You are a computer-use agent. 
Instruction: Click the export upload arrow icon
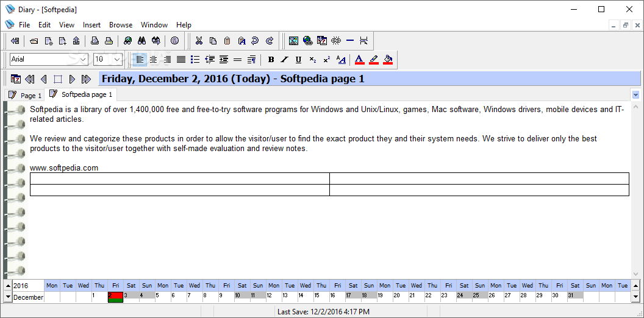76,41
